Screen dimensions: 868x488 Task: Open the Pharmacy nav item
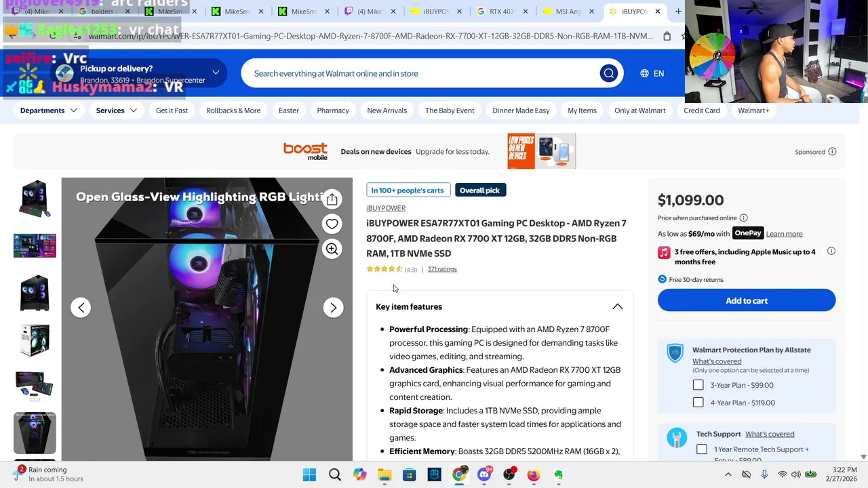[333, 110]
